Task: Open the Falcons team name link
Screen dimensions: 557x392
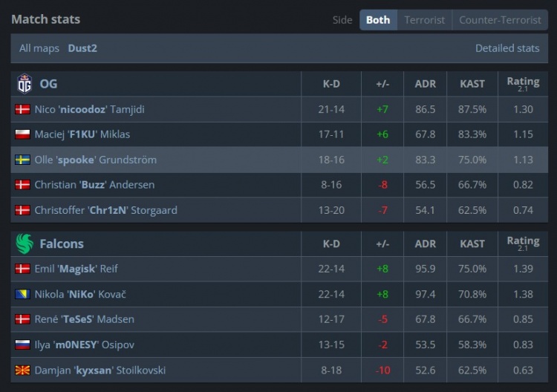Action: pyautogui.click(x=62, y=244)
